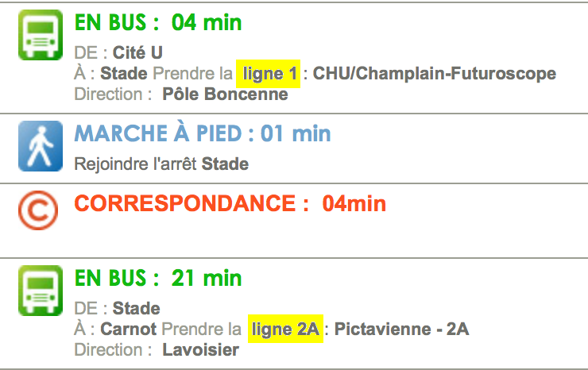The height and width of the screenshot is (370, 588).
Task: Click the Pôle Boncenne direction text
Action: (x=225, y=94)
